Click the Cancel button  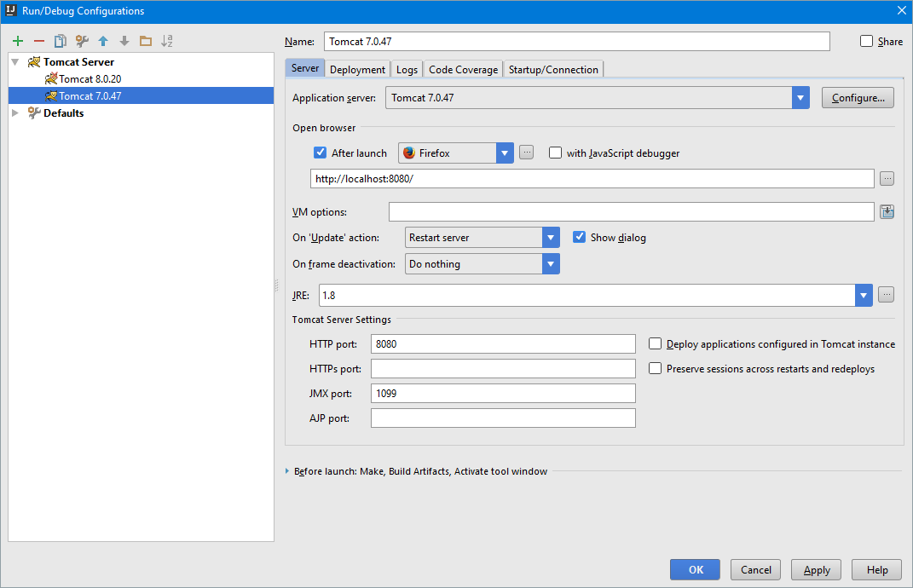tap(756, 570)
